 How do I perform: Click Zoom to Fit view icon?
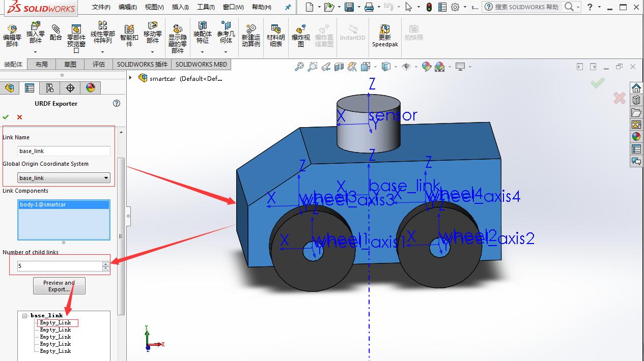[x=299, y=67]
